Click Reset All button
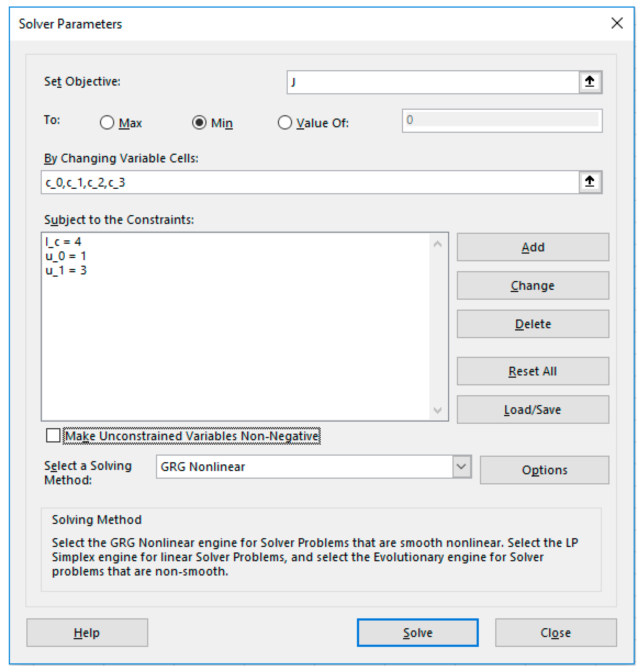The image size is (641, 672). click(x=533, y=371)
